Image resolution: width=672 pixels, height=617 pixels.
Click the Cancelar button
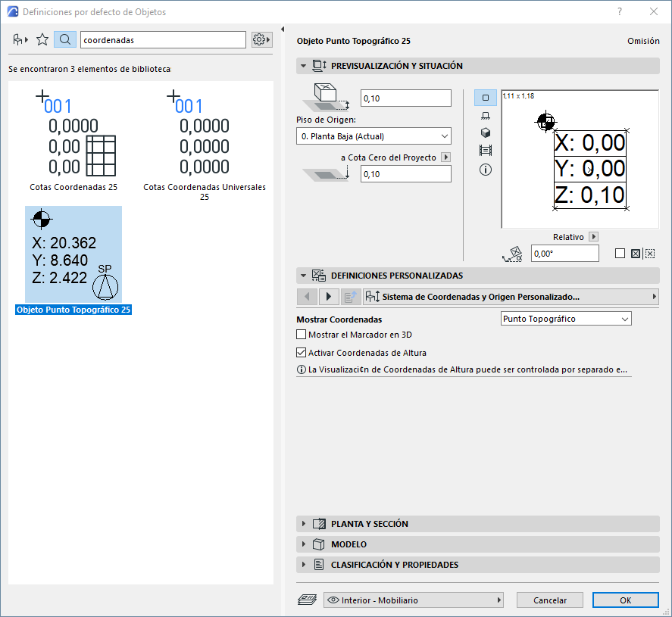550,600
